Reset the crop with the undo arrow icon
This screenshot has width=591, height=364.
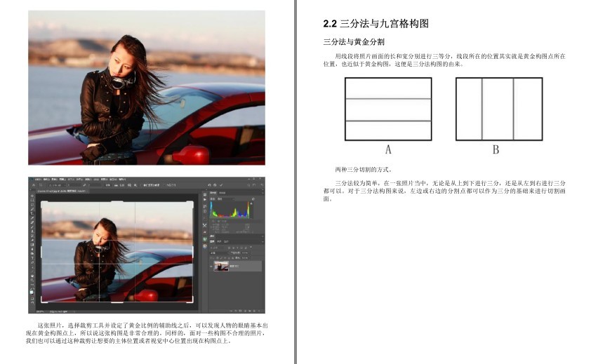210,185
